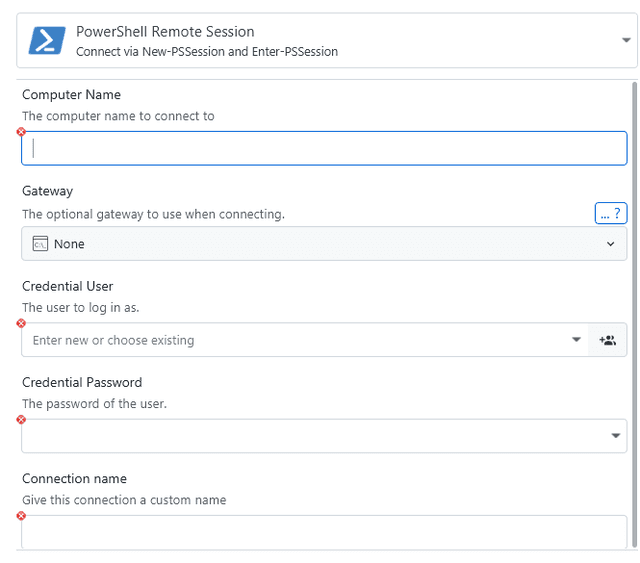Click the Connect via New-PSSession subtitle text

pyautogui.click(x=206, y=51)
